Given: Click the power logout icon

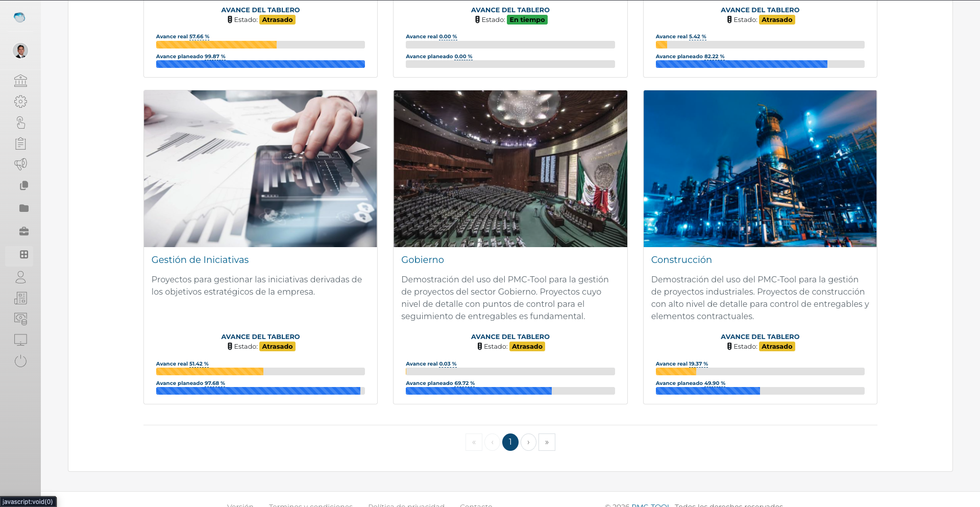Looking at the screenshot, I should click(x=20, y=361).
